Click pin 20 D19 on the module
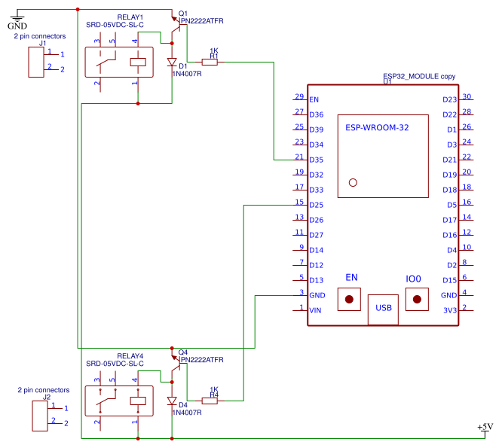The image size is (502, 448). [466, 175]
